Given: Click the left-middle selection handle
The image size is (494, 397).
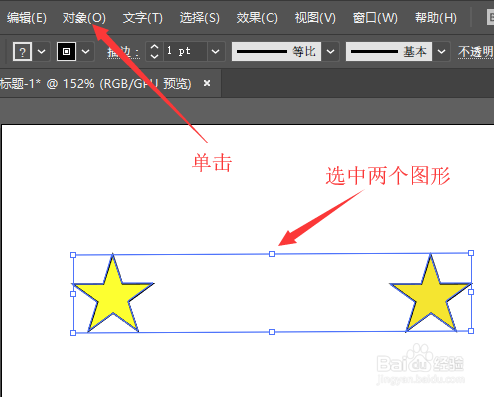Looking at the screenshot, I should (73, 294).
